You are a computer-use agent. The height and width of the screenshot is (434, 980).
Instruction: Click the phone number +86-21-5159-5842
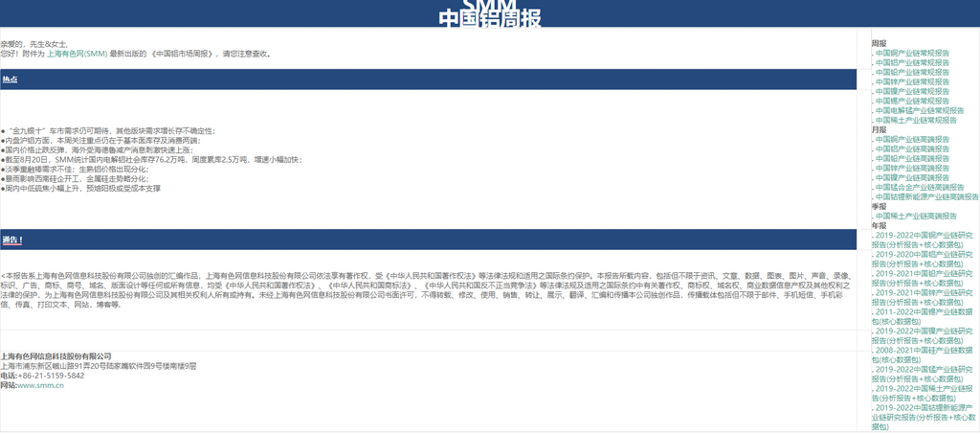tap(51, 376)
